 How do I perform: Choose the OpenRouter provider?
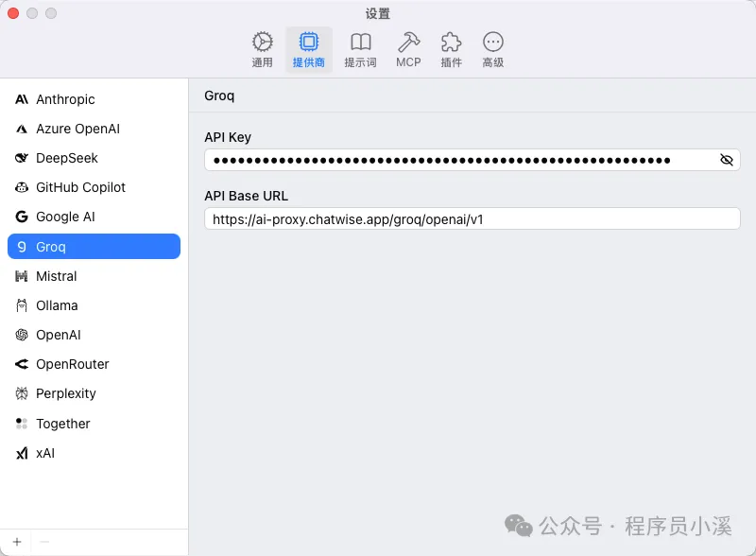click(x=94, y=364)
